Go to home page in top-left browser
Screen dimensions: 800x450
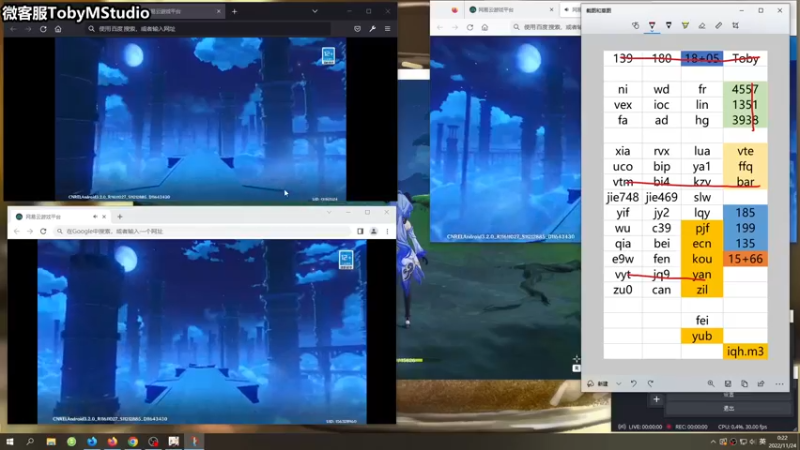click(x=58, y=29)
